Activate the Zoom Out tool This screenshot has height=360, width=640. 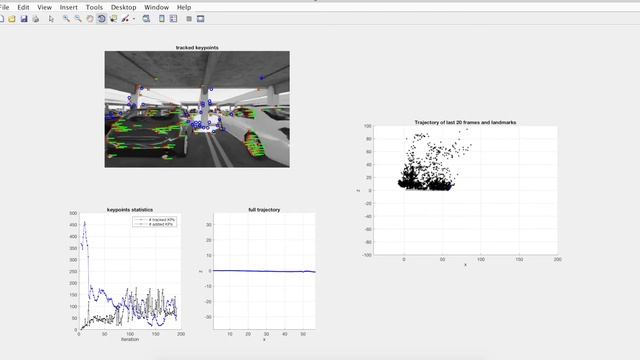78,19
